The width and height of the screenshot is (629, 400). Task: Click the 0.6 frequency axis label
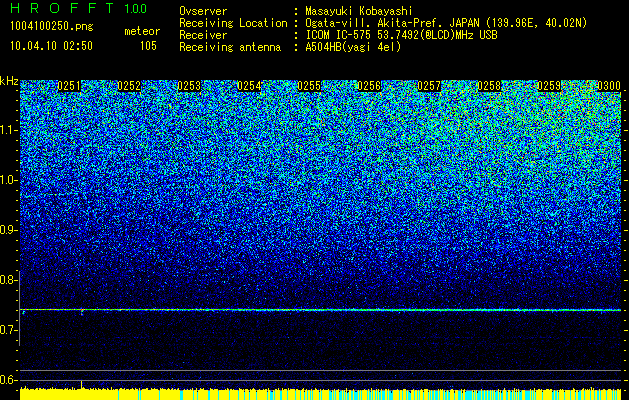coord(8,380)
